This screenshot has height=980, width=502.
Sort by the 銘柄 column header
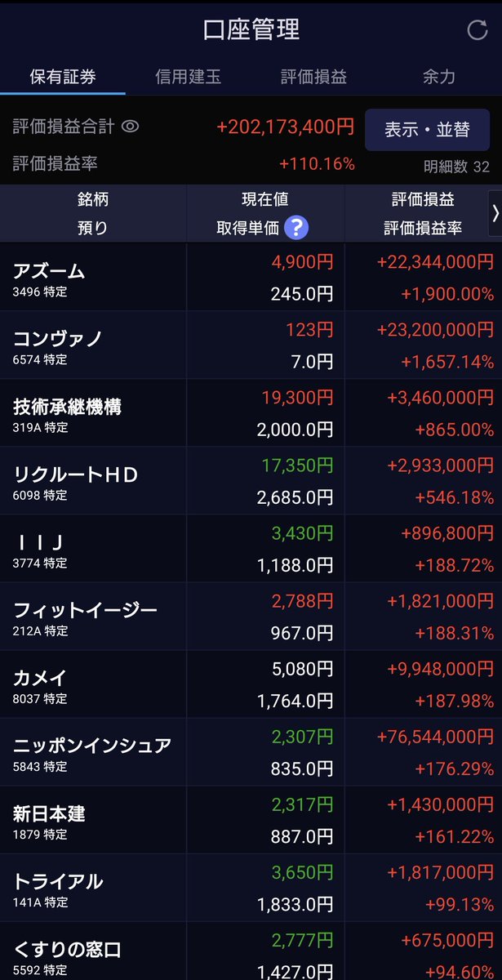93,199
